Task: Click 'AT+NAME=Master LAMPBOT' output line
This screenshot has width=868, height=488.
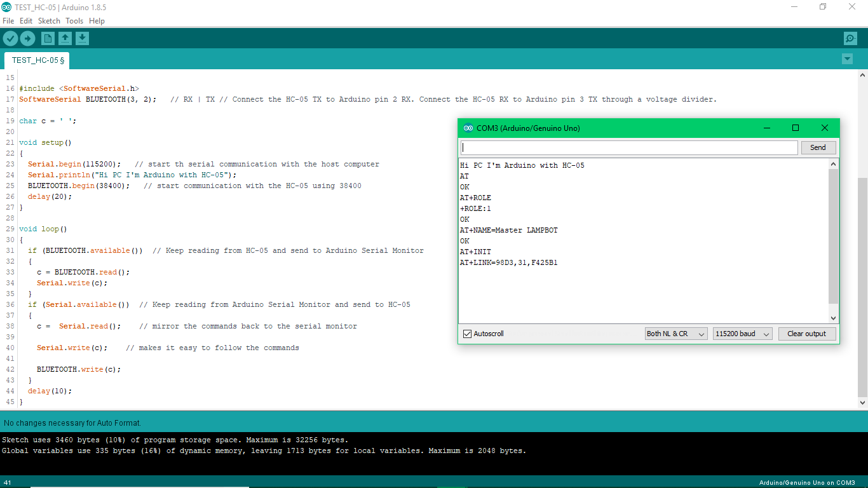Action: [x=508, y=230]
